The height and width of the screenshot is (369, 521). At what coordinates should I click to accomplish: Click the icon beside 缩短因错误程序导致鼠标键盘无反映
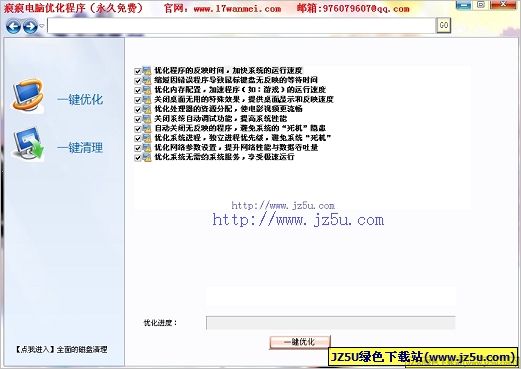(x=147, y=80)
